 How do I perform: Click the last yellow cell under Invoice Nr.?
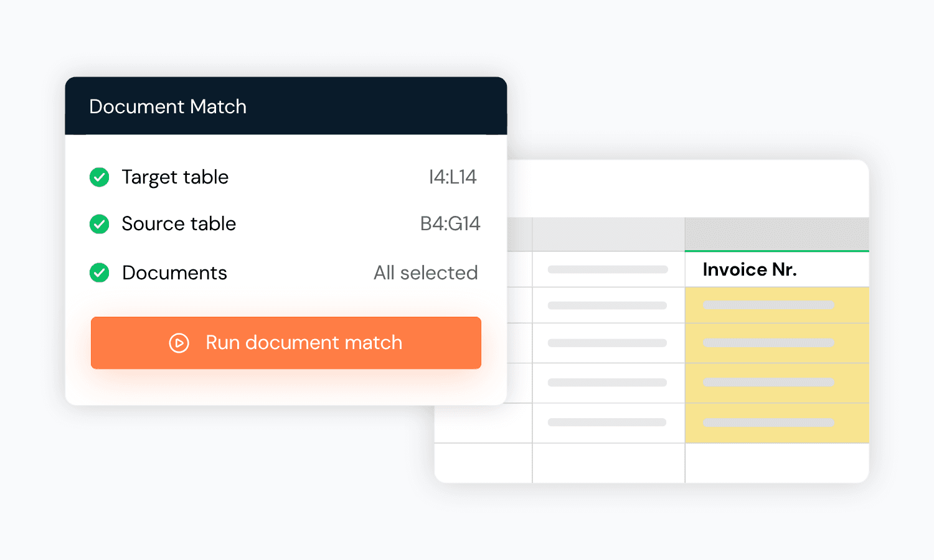[776, 423]
